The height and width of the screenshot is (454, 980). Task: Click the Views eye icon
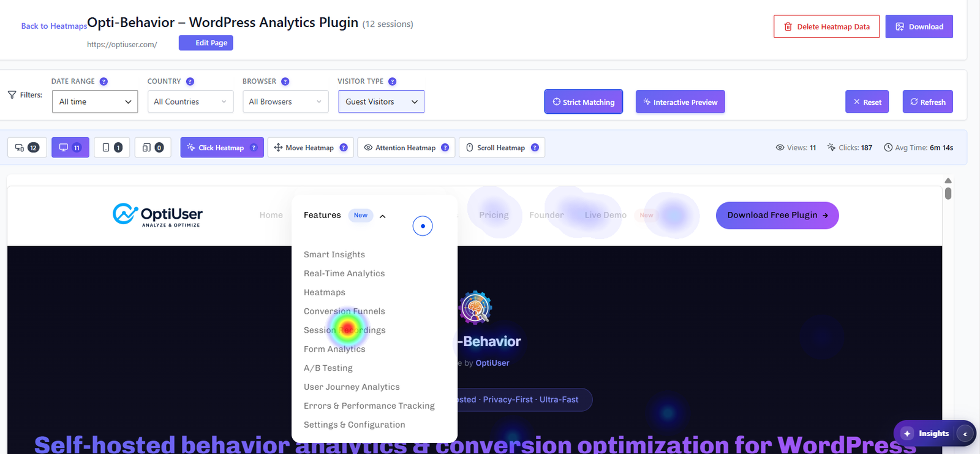pos(780,148)
